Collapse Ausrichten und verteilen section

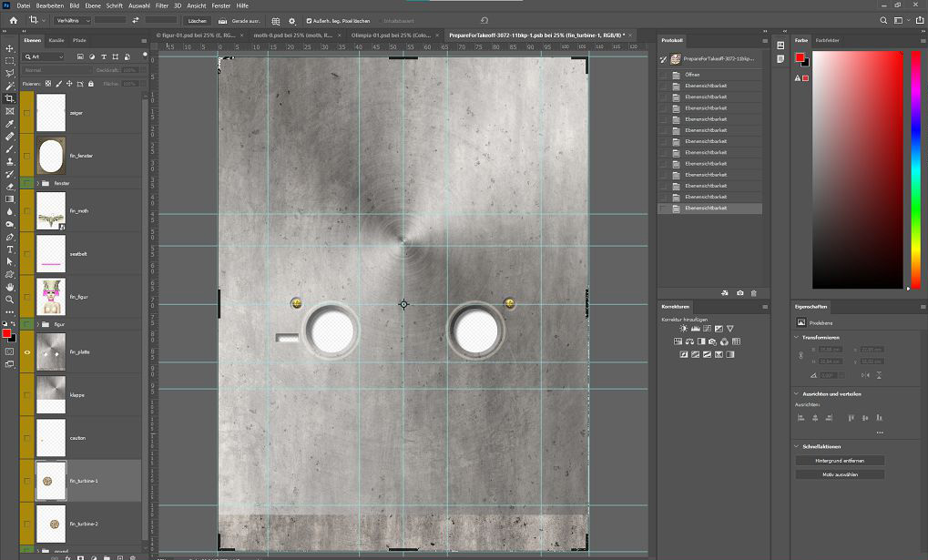pos(797,393)
